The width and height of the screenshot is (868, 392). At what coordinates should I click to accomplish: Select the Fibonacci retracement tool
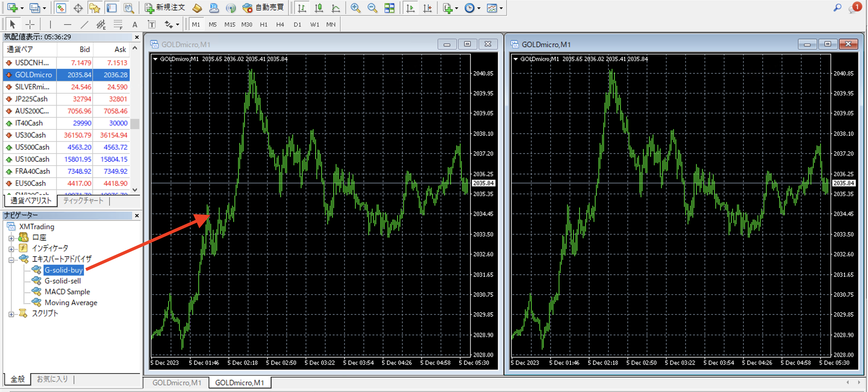[x=118, y=24]
